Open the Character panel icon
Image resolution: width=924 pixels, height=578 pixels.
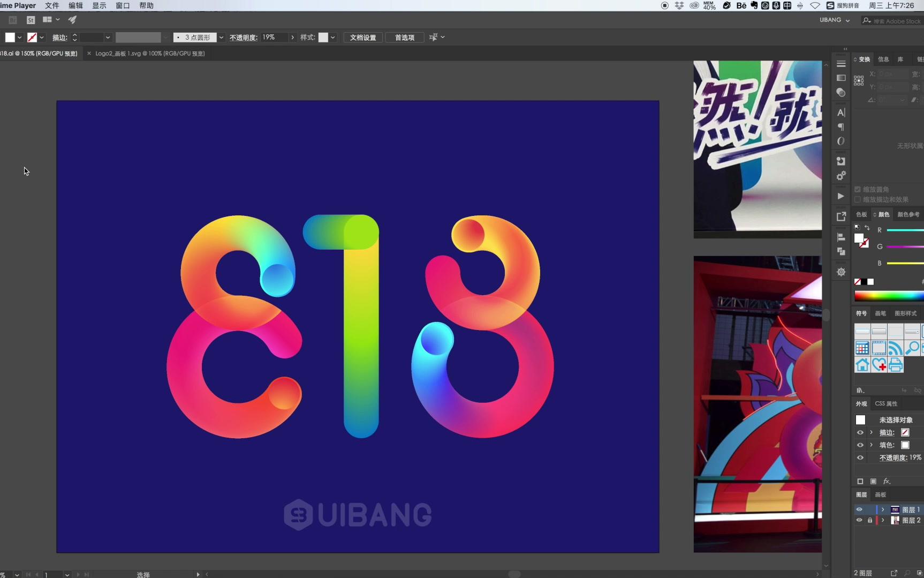pos(841,112)
